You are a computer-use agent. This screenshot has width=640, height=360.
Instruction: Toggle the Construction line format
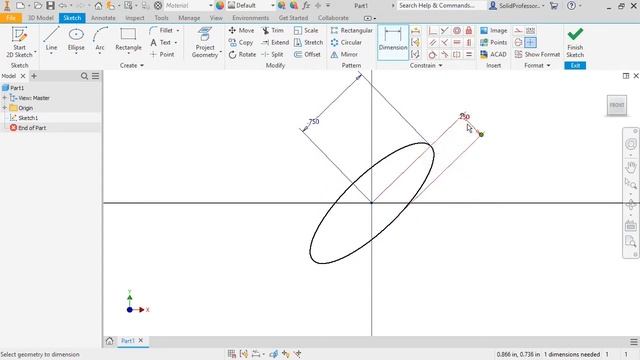[x=518, y=31]
